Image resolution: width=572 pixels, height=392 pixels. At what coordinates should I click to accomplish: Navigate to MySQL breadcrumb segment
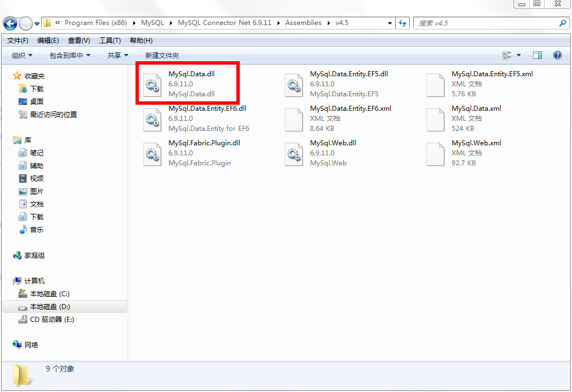point(153,23)
